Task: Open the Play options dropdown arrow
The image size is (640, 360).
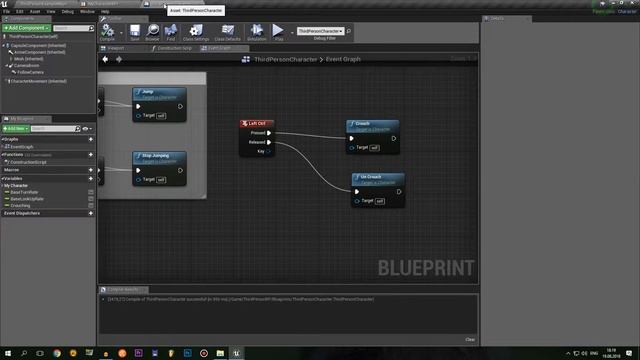Action: 291,32
